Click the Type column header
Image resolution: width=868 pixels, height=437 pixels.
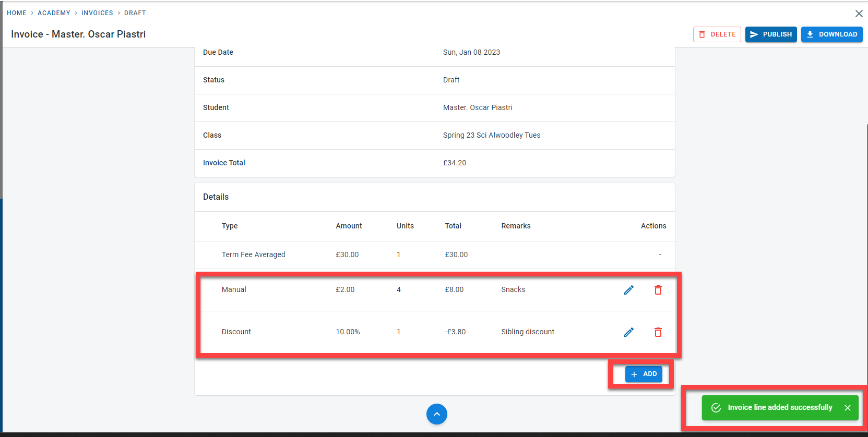click(230, 226)
